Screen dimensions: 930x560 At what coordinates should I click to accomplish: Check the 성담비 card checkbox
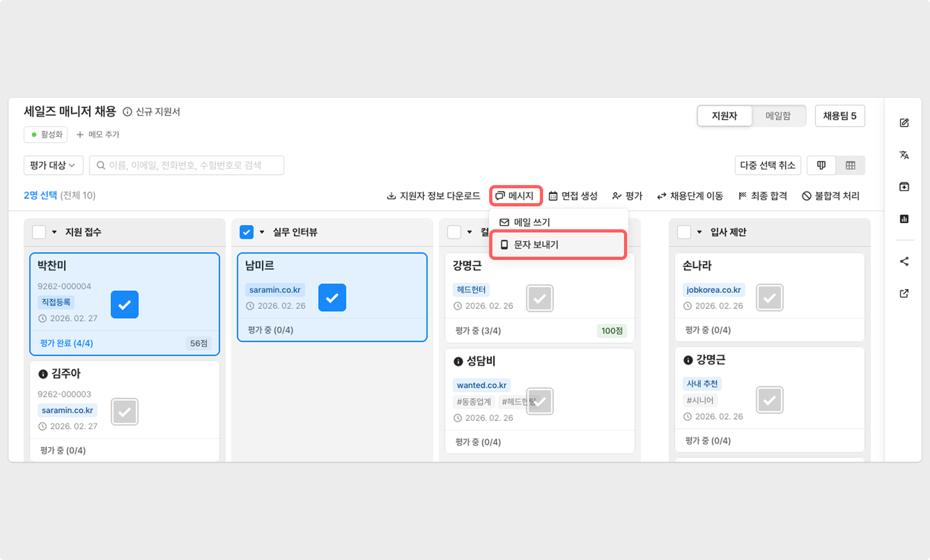(540, 401)
